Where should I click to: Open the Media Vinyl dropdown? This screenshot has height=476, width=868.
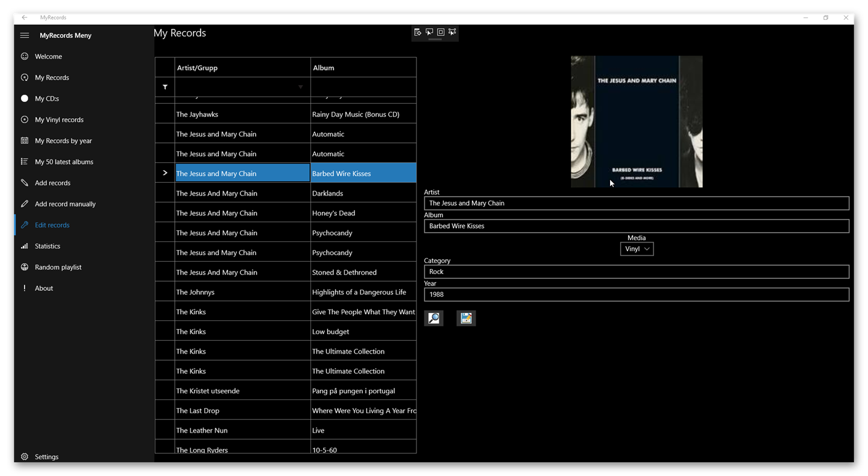tap(637, 249)
